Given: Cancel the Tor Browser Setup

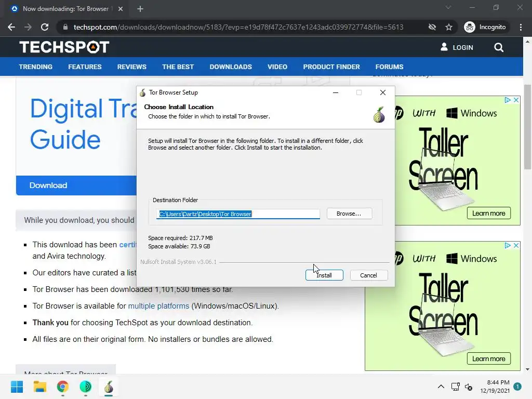Looking at the screenshot, I should tap(368, 275).
